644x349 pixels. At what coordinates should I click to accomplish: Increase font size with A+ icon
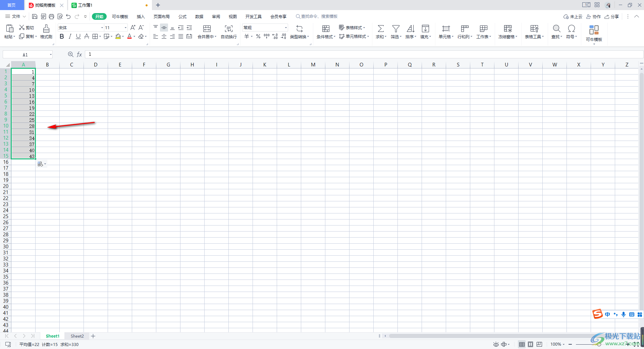pyautogui.click(x=133, y=28)
